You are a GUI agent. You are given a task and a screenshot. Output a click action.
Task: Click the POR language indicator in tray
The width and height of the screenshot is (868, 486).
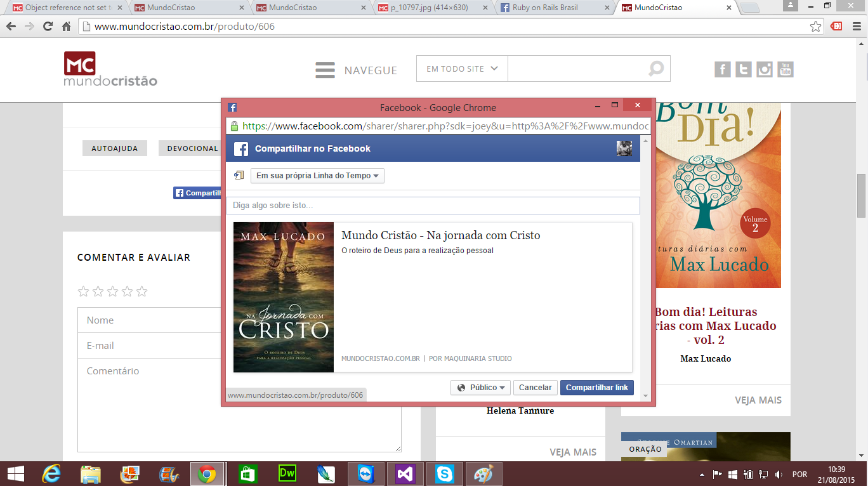[x=799, y=475]
